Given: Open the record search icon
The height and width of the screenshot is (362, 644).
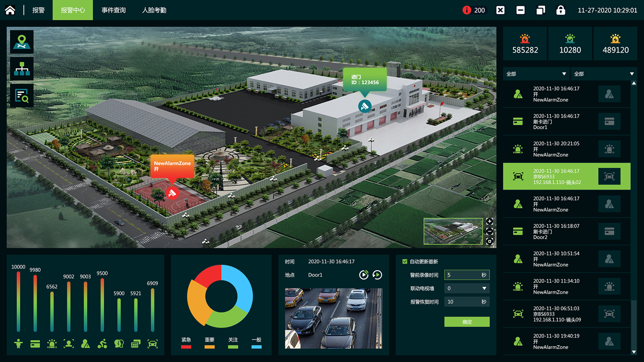Looking at the screenshot, I should point(22,96).
